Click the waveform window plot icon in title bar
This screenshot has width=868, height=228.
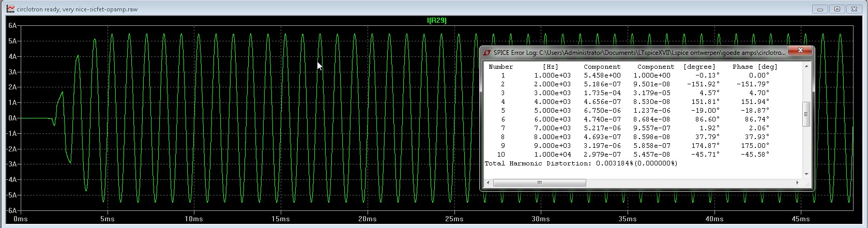tap(10, 9)
